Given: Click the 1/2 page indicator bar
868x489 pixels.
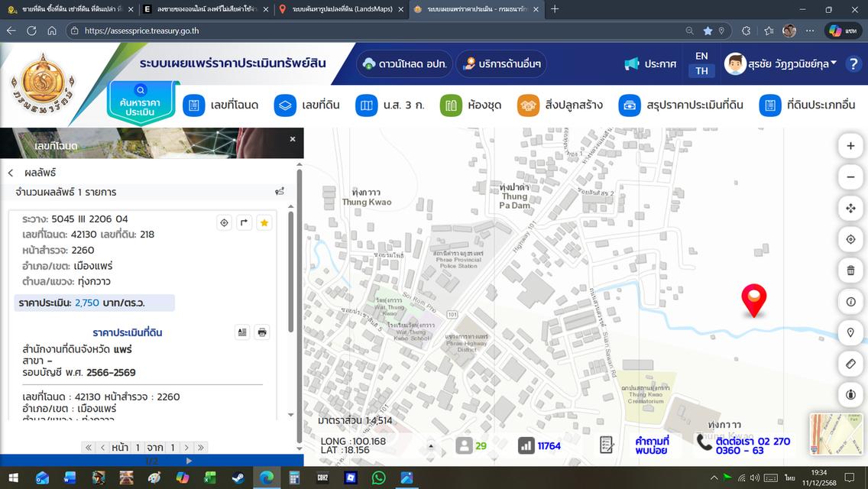Looking at the screenshot, I should coord(151,460).
